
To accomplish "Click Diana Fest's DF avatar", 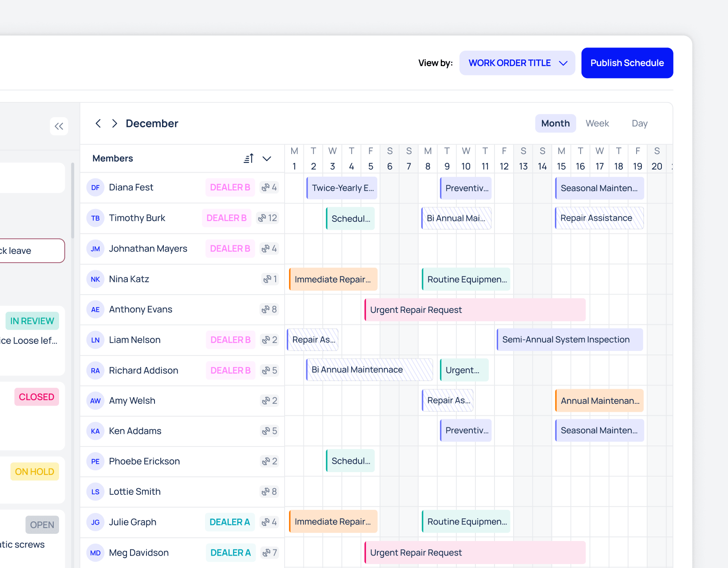I will pyautogui.click(x=95, y=188).
